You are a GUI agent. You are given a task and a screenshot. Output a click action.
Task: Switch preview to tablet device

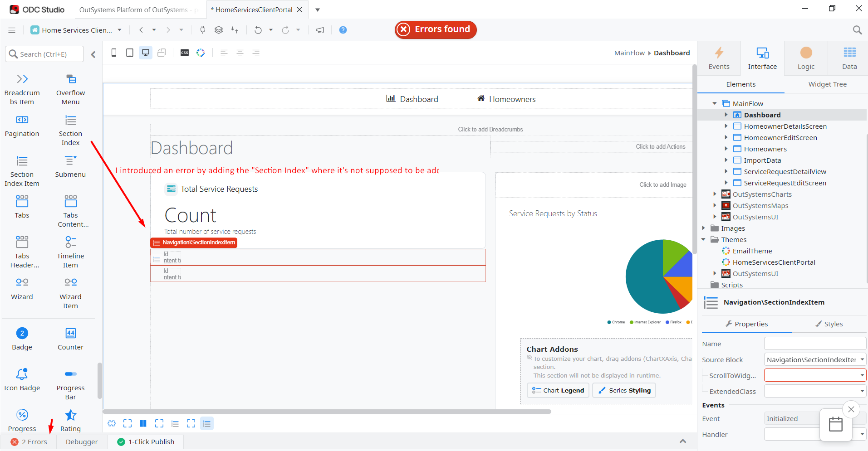130,53
